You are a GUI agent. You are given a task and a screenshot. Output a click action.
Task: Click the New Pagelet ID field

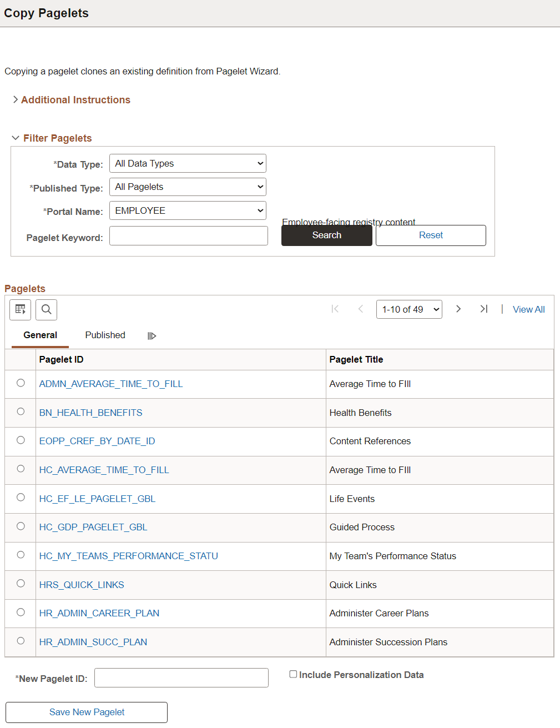(x=181, y=677)
